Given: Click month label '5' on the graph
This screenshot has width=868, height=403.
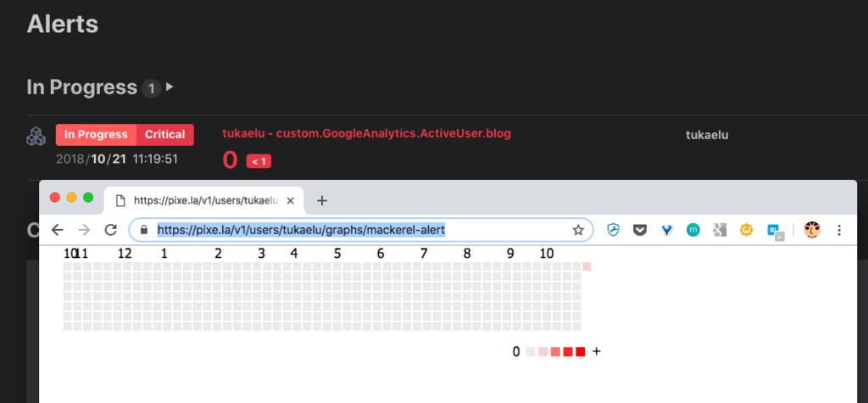Looking at the screenshot, I should 337,254.
